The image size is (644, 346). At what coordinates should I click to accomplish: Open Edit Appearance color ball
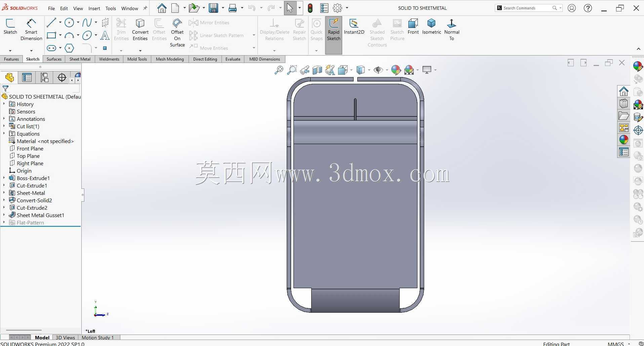tap(396, 70)
